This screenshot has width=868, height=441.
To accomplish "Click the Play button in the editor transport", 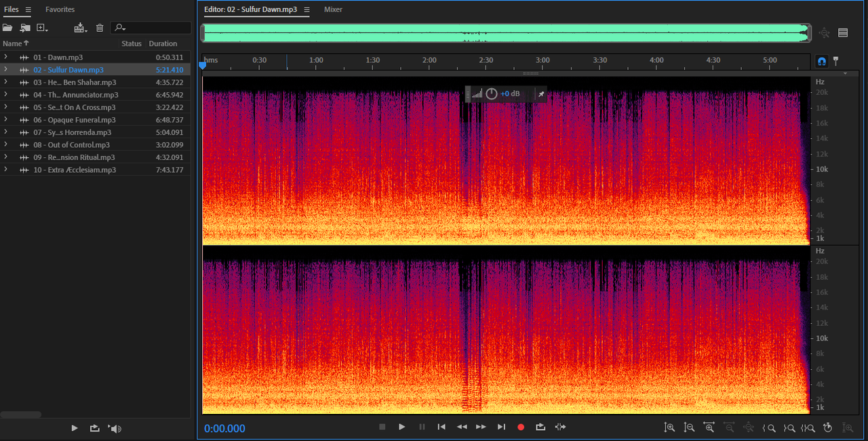I will point(401,427).
